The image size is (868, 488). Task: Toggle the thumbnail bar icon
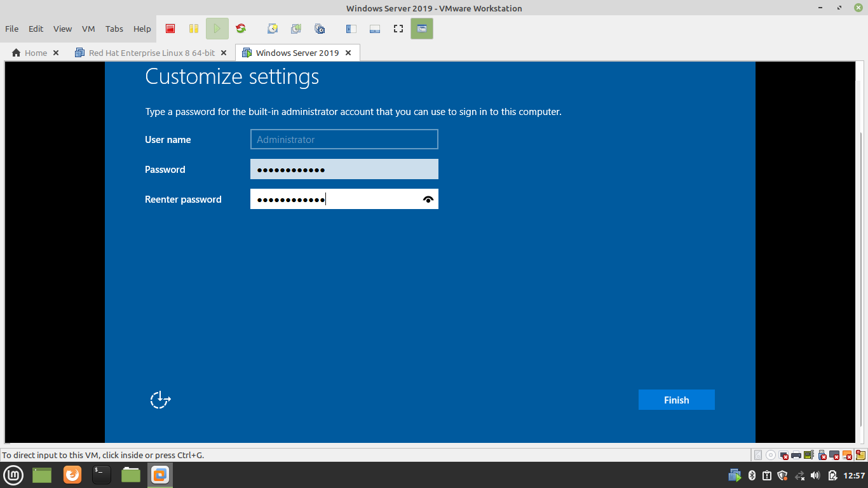point(374,29)
